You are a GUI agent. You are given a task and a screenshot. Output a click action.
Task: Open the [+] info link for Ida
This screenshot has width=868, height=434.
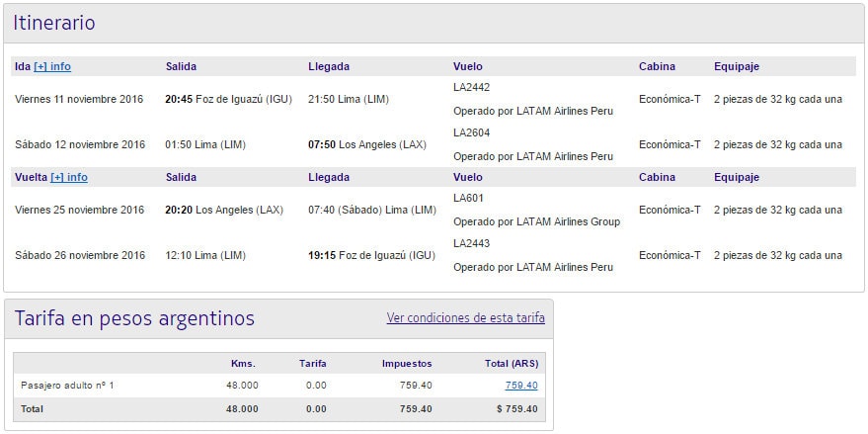[52, 66]
